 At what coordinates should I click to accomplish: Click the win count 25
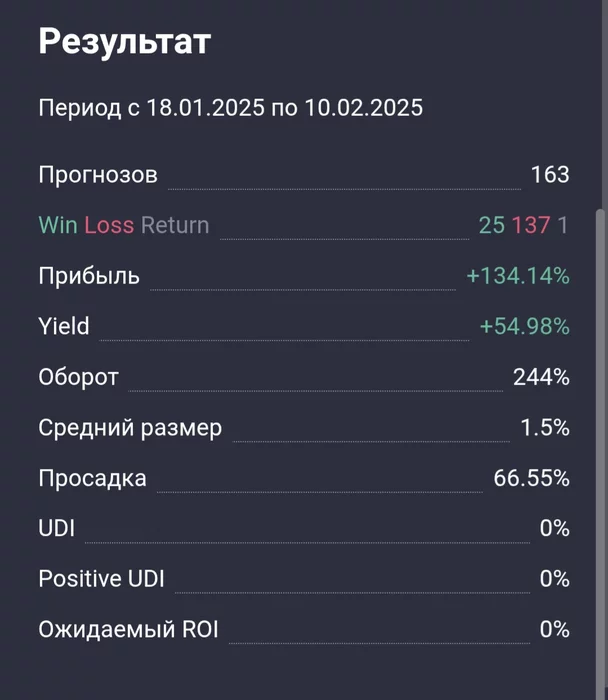coord(491,225)
